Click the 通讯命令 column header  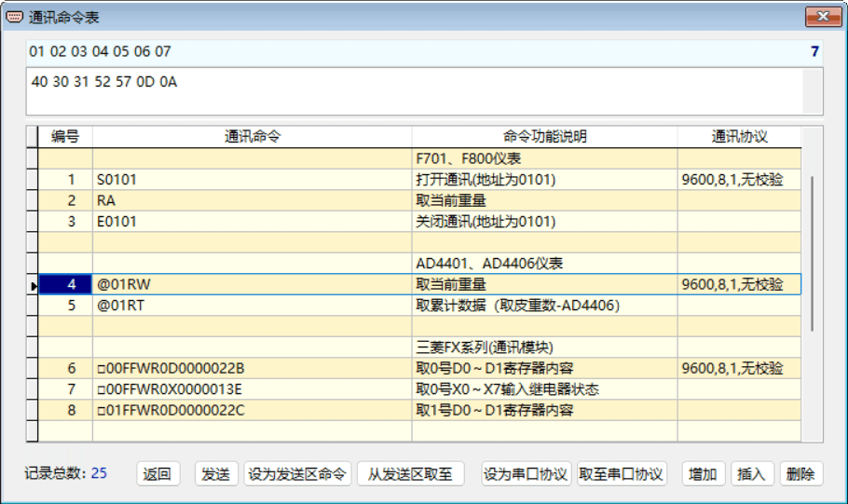(x=252, y=137)
